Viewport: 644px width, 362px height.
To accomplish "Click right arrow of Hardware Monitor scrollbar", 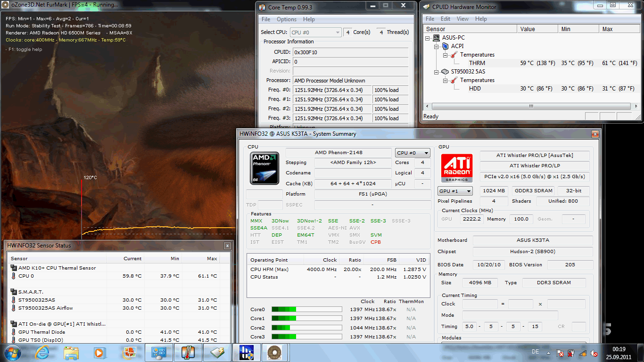I will click(636, 106).
